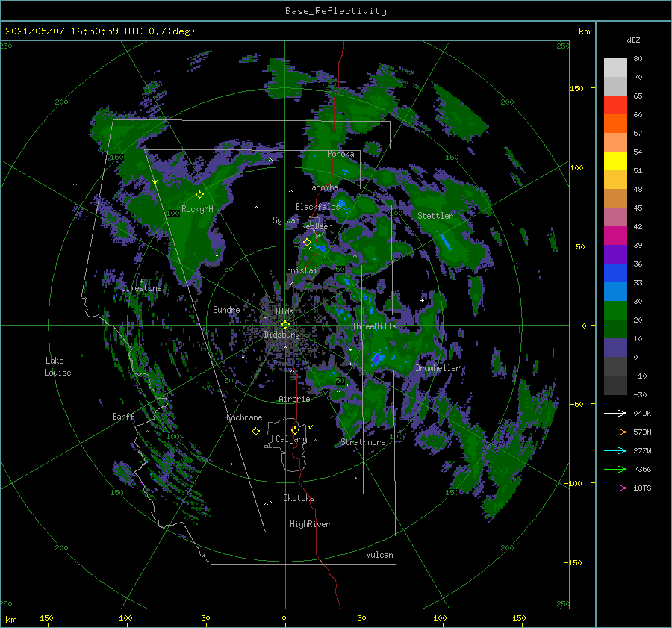Click the Lake Louise label
672x628 pixels.
click(57, 367)
